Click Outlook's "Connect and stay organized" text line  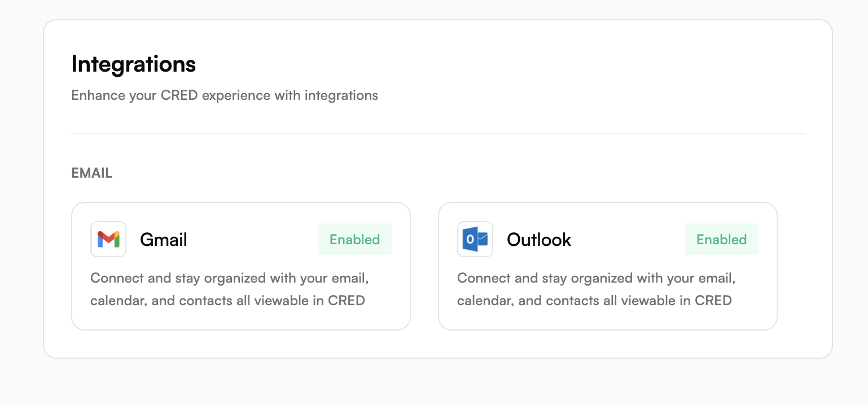pos(597,278)
